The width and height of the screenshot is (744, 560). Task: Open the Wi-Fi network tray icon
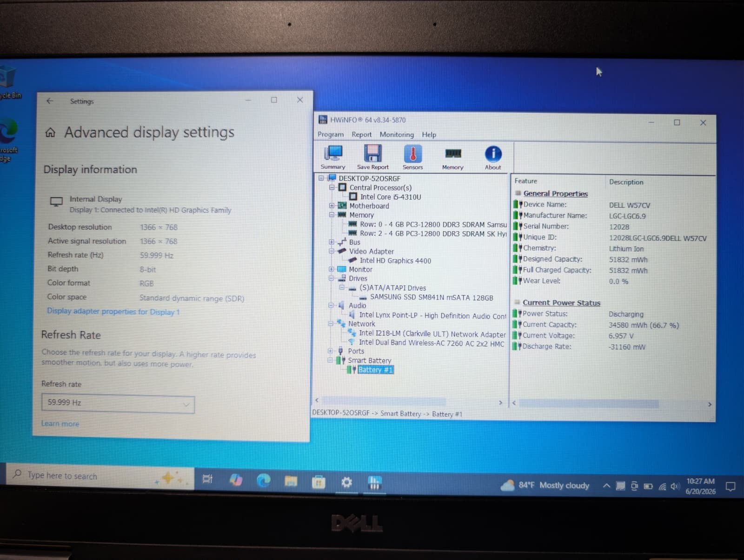pyautogui.click(x=662, y=487)
